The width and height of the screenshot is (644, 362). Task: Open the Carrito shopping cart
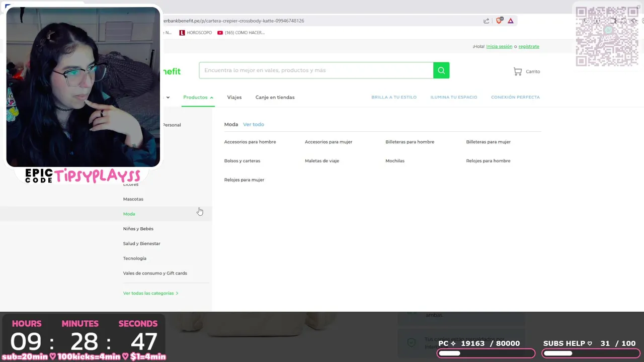click(x=527, y=71)
